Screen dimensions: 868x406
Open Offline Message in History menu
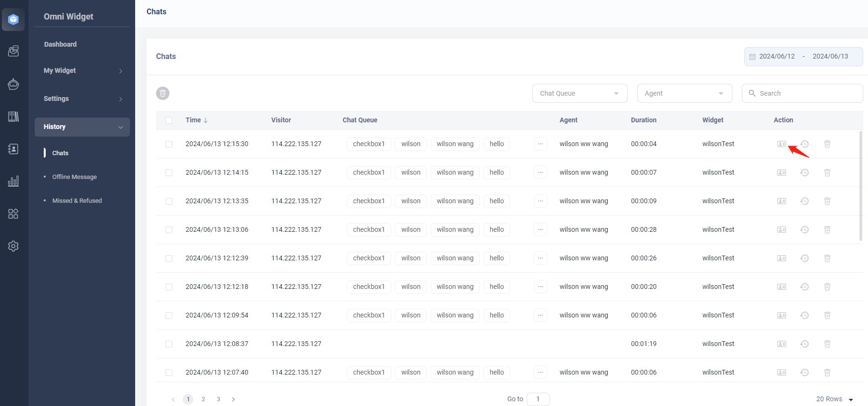74,177
